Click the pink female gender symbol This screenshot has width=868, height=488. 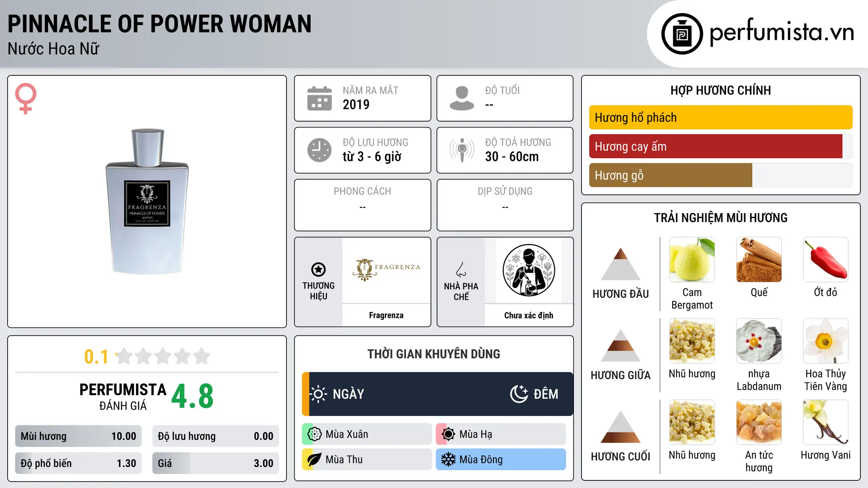click(x=26, y=99)
